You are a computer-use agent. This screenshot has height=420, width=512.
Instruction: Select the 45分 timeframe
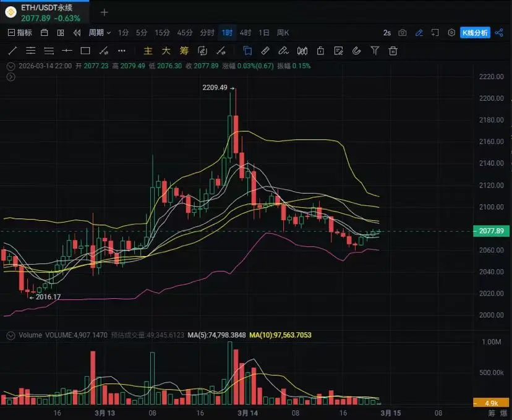tap(185, 33)
